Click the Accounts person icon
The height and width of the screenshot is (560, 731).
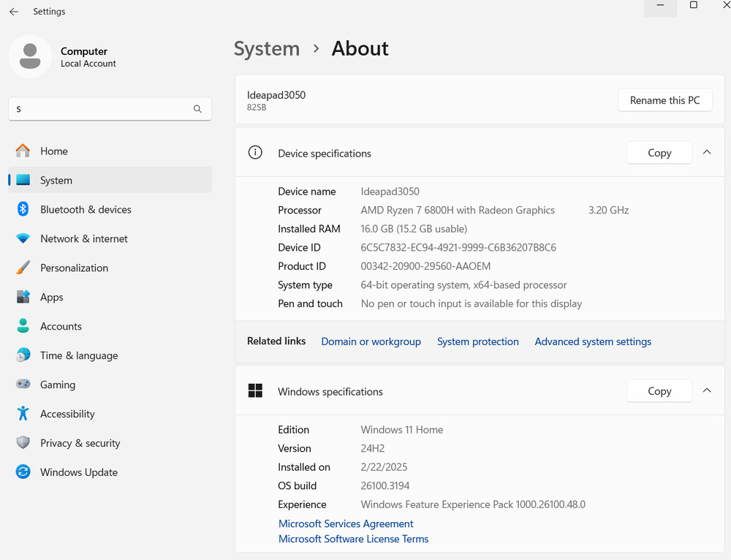point(23,326)
